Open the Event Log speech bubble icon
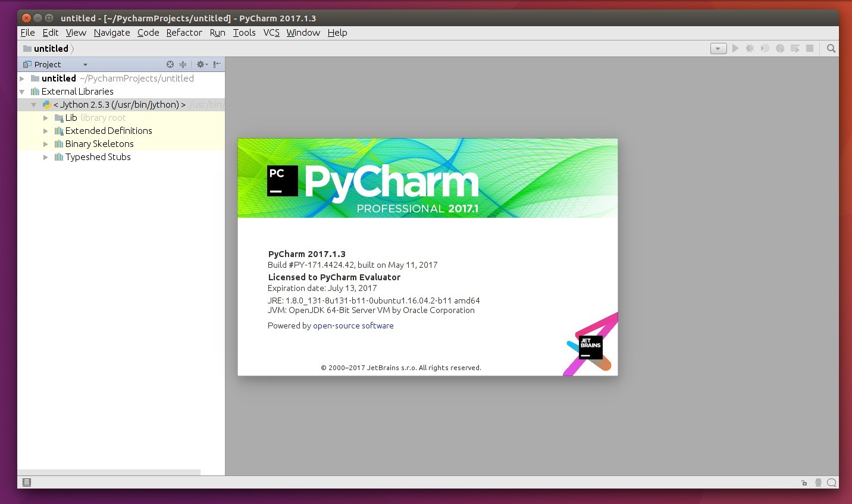Screen dimensions: 852x504 point(832,483)
